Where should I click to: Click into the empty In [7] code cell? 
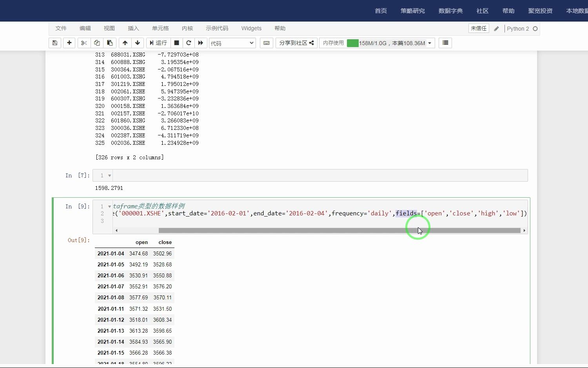click(x=320, y=175)
